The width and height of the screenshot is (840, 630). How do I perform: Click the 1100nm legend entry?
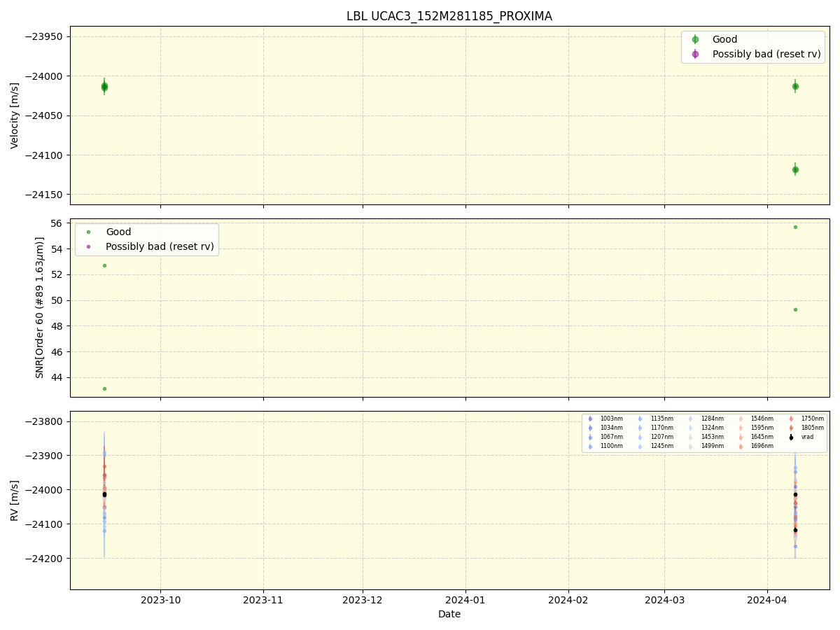click(x=606, y=446)
